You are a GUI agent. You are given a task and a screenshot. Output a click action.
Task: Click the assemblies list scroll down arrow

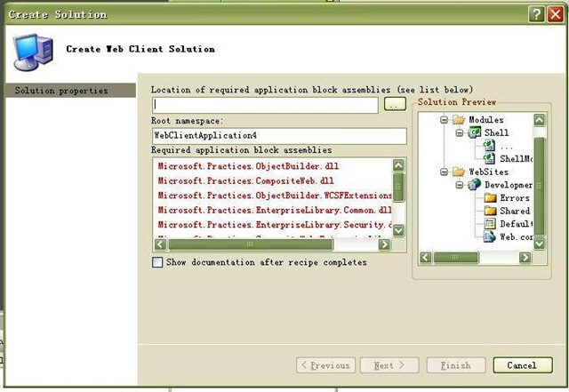click(398, 230)
